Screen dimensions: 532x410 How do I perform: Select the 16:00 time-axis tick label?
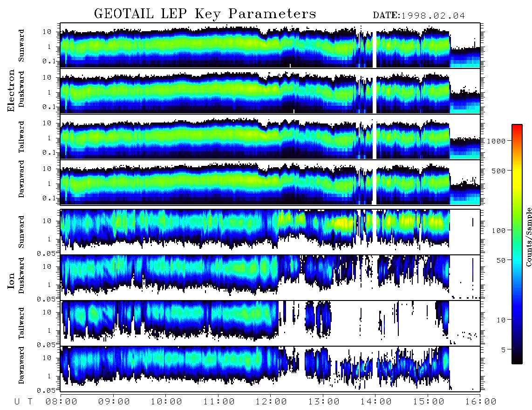[x=480, y=402]
